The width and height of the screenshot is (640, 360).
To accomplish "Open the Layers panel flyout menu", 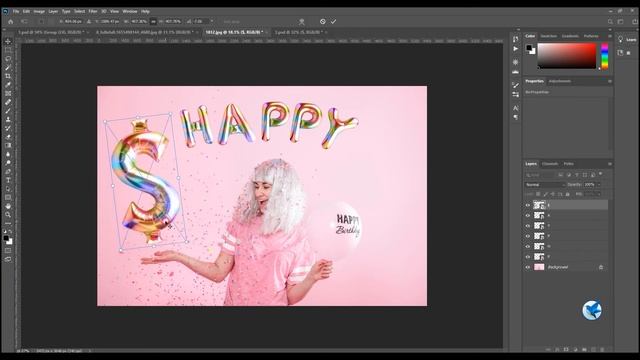I will click(610, 164).
